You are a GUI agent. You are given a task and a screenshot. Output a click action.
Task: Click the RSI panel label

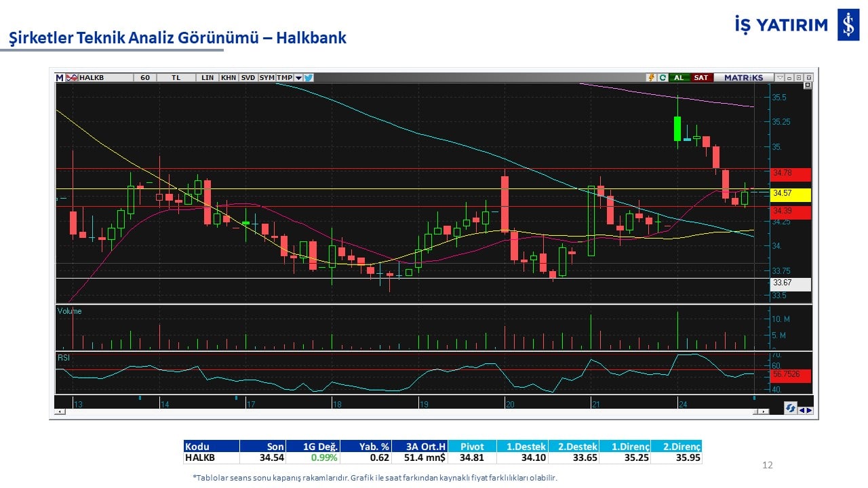click(63, 357)
